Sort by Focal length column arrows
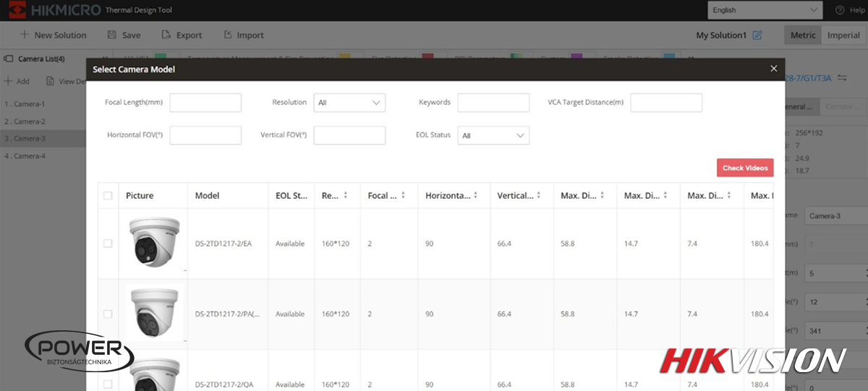The image size is (868, 391). (x=403, y=196)
